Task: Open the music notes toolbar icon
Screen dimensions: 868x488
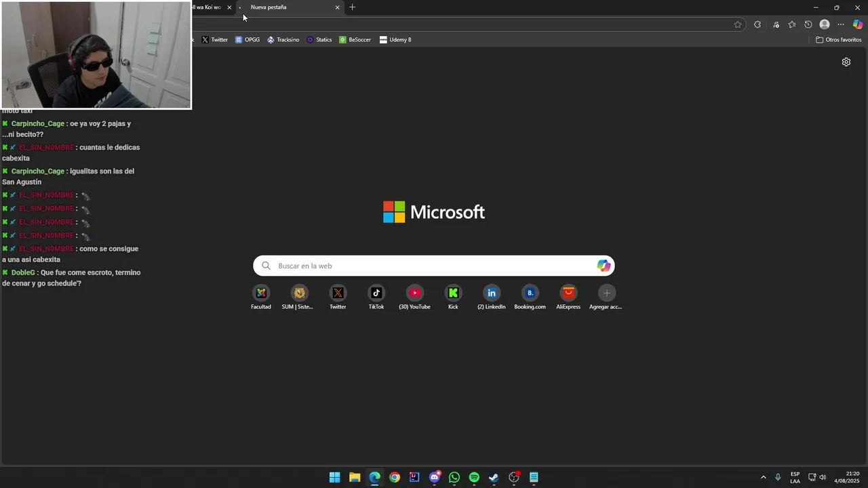Action: pyautogui.click(x=776, y=24)
